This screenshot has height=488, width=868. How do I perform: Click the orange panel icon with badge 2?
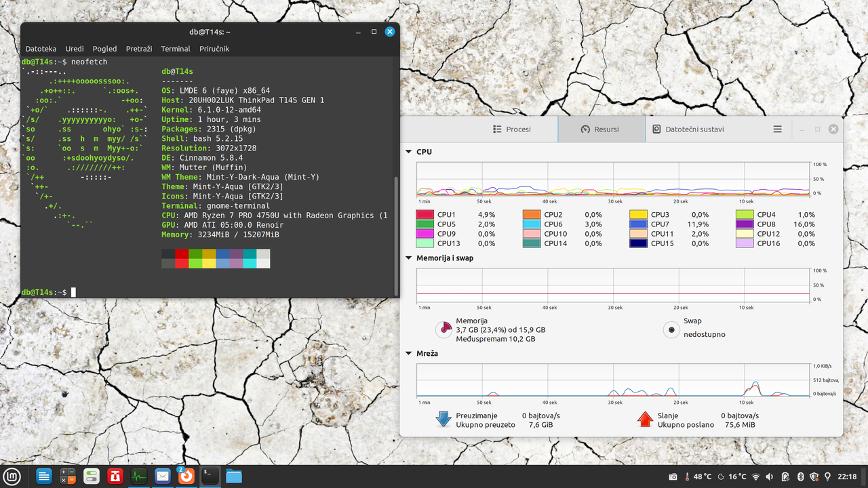tap(186, 476)
